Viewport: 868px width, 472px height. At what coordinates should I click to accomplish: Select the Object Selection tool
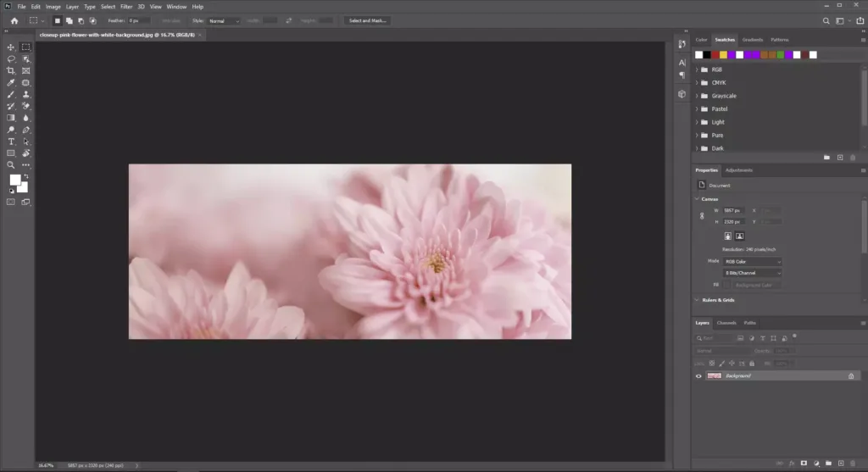coord(26,58)
